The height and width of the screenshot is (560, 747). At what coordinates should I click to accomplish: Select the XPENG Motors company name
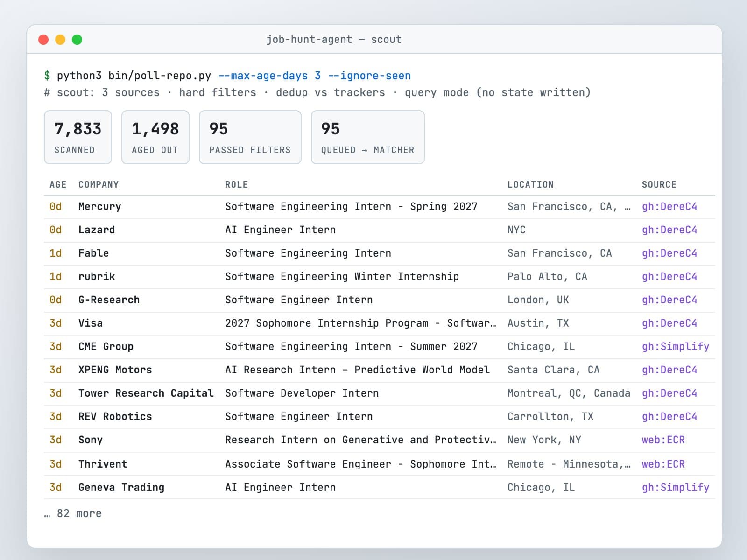[115, 370]
